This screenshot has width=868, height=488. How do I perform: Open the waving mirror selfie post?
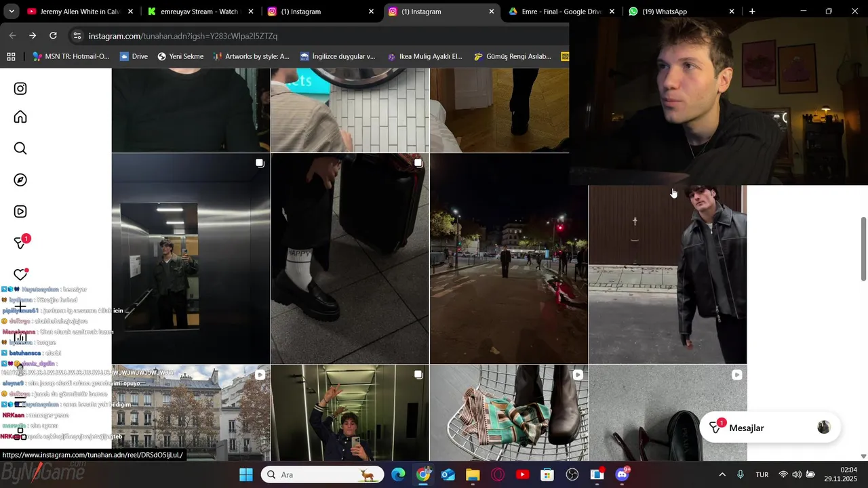350,413
